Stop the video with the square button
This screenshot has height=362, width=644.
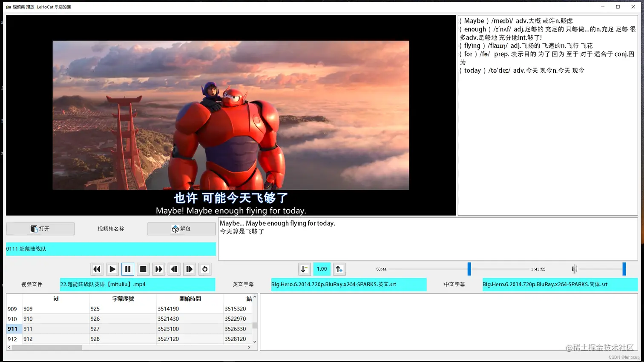[x=143, y=269]
